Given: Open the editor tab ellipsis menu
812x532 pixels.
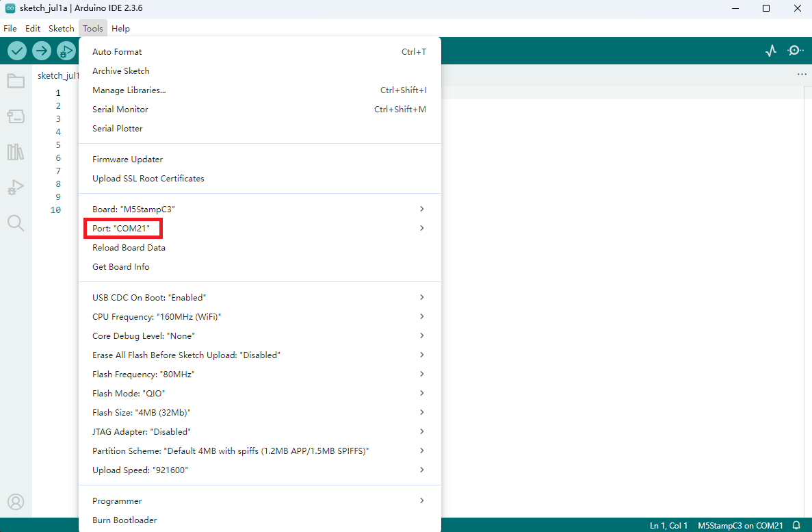Looking at the screenshot, I should [x=802, y=74].
